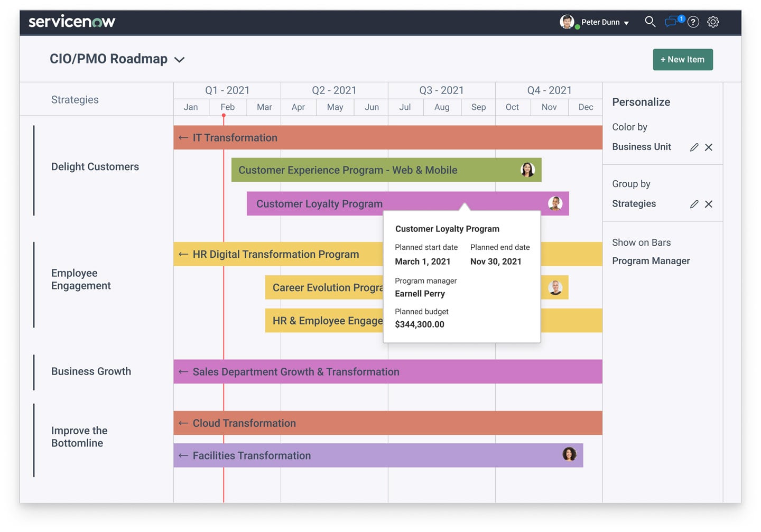Remove the Business Unit color option
Image resolution: width=761 pixels, height=532 pixels.
[x=709, y=147]
